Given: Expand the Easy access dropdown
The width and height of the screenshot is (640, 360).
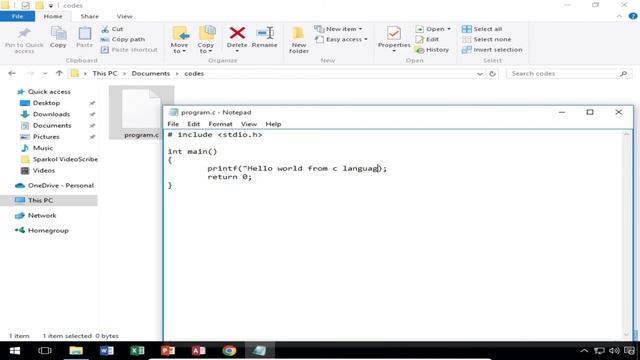Looking at the screenshot, I should click(x=341, y=39).
